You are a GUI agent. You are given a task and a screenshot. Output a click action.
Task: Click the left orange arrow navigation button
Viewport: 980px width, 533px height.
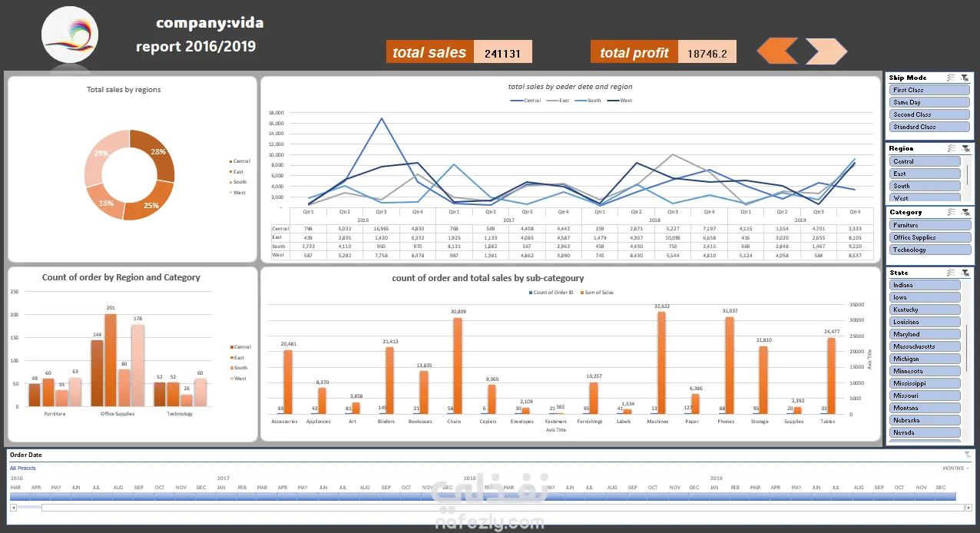778,51
